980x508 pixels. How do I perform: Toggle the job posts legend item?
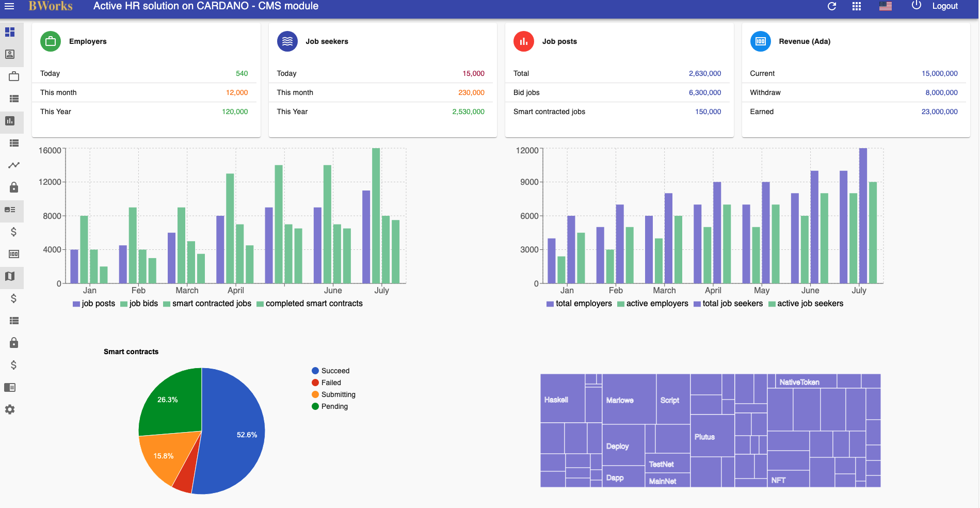pyautogui.click(x=94, y=304)
